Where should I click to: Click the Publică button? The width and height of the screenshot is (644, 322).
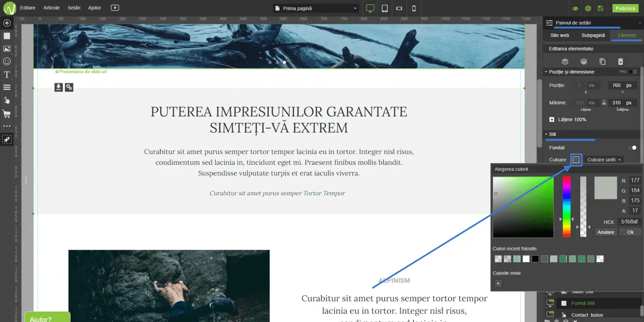[625, 8]
